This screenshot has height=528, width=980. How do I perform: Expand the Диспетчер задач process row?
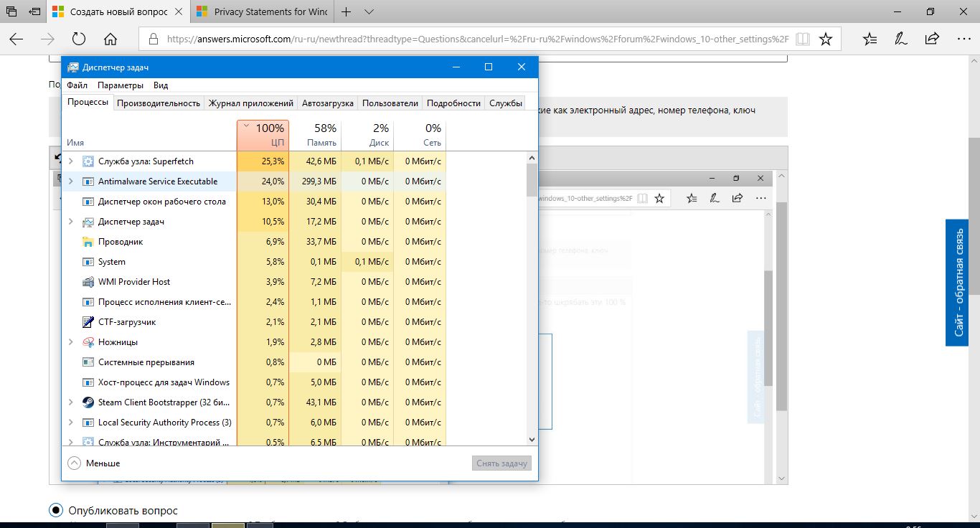click(x=70, y=222)
